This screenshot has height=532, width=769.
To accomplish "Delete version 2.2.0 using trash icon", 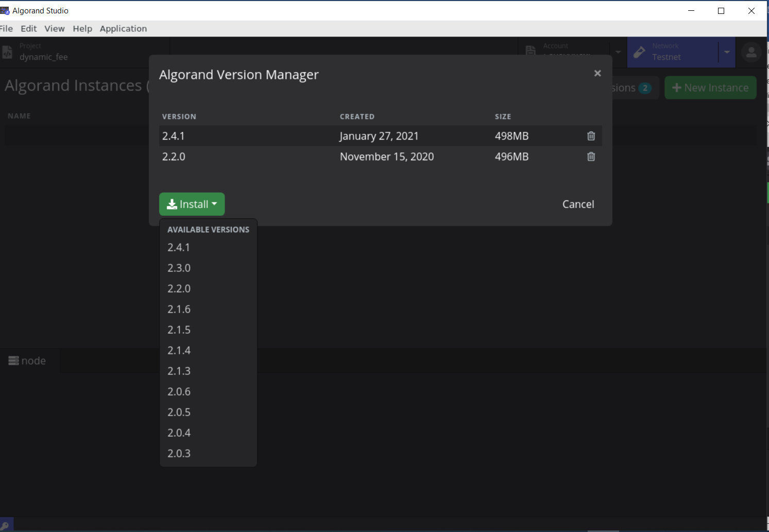I will click(591, 156).
